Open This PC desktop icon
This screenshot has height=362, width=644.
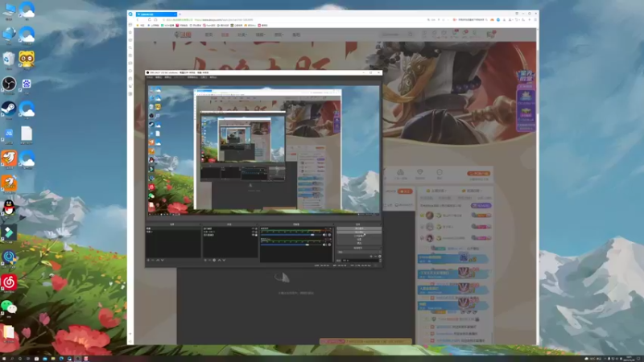coord(9,10)
